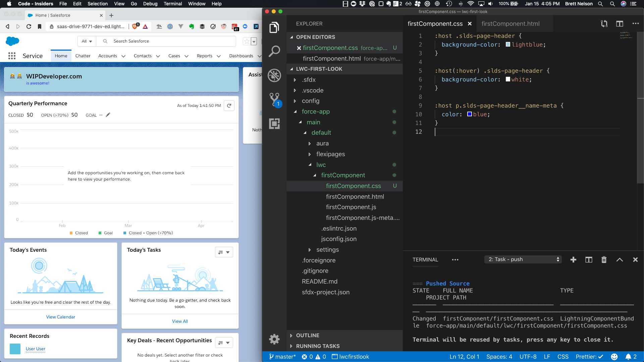Expand the aura folder
The height and width of the screenshot is (362, 644).
point(309,143)
